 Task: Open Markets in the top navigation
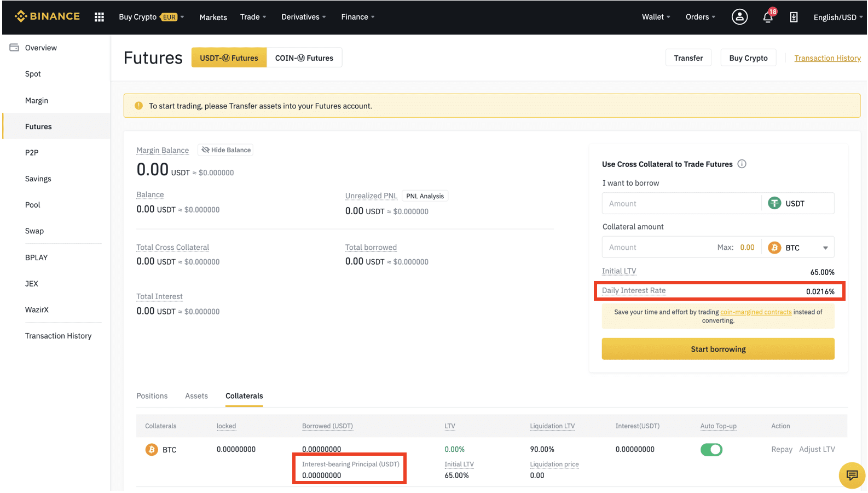click(x=213, y=17)
